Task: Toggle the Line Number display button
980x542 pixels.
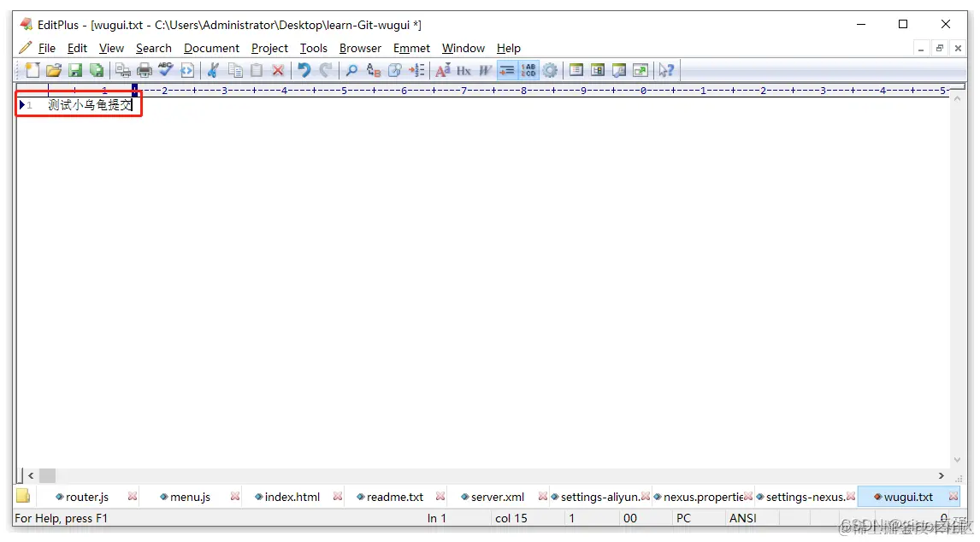Action: point(528,70)
